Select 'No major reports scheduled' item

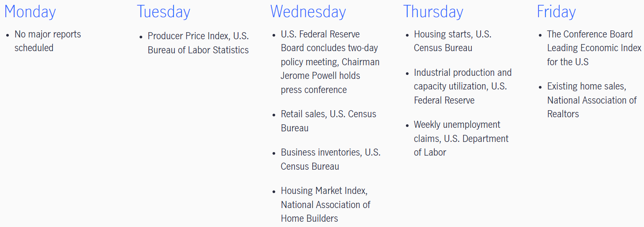pyautogui.click(x=48, y=41)
